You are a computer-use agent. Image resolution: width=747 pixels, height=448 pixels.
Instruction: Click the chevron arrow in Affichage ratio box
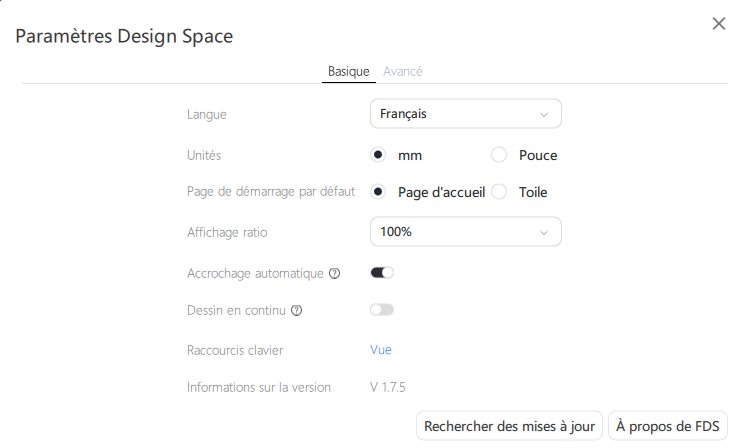click(544, 233)
